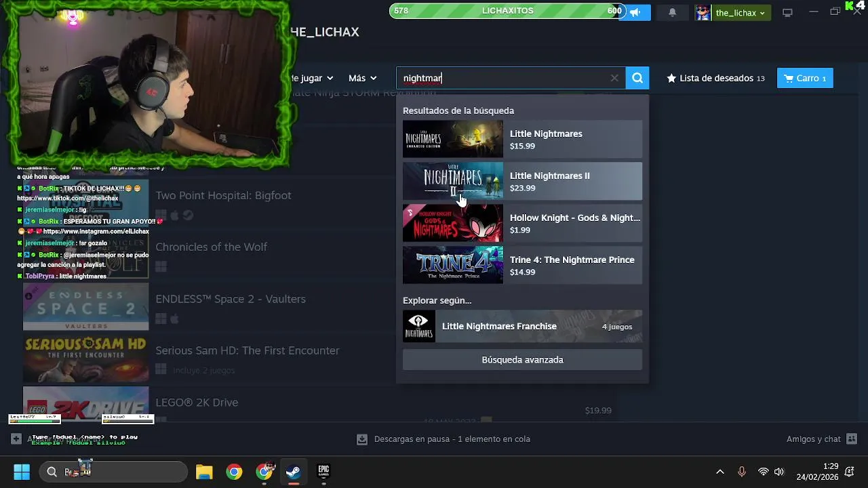The height and width of the screenshot is (488, 868).
Task: Expand the the_lichax account menu
Action: tap(741, 12)
